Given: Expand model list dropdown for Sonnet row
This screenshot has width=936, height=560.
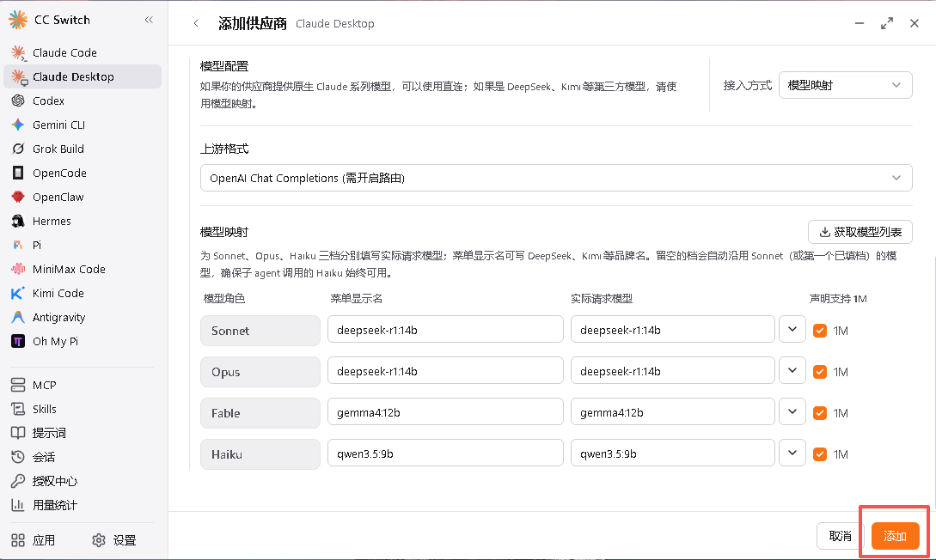Looking at the screenshot, I should pyautogui.click(x=792, y=329).
